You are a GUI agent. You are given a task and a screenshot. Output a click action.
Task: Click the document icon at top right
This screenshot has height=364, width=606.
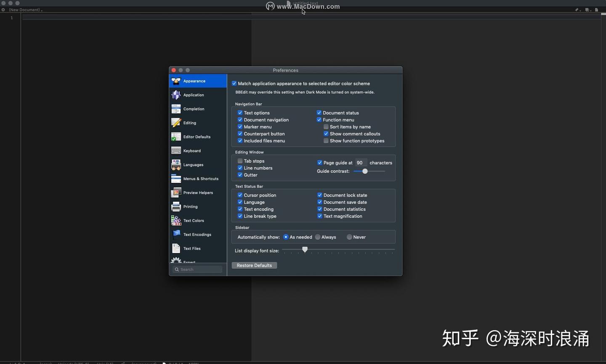click(597, 10)
